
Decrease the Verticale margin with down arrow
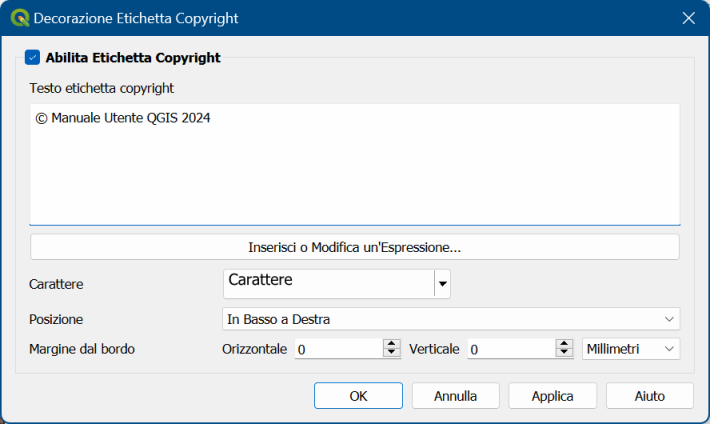(564, 353)
